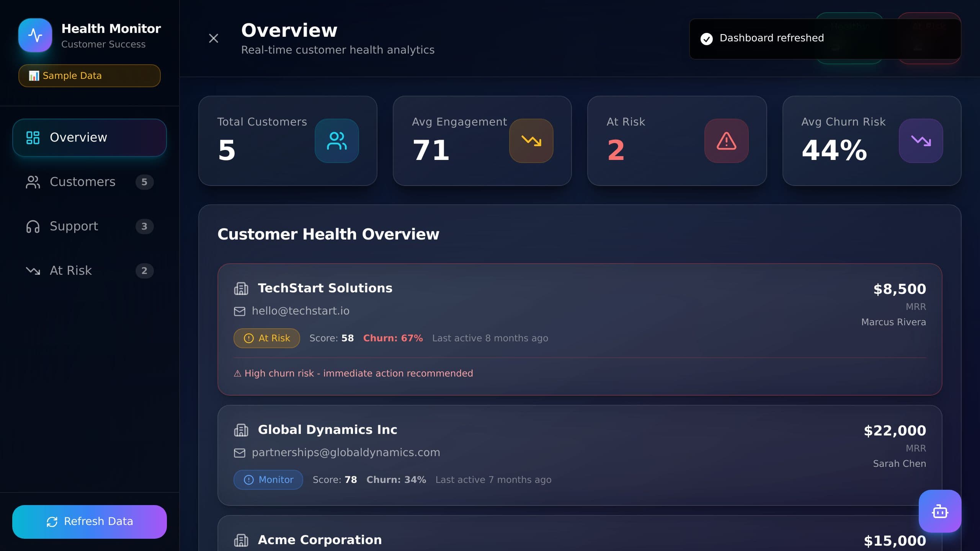Click the mail icon next to hello@techstart.io

pyautogui.click(x=240, y=311)
